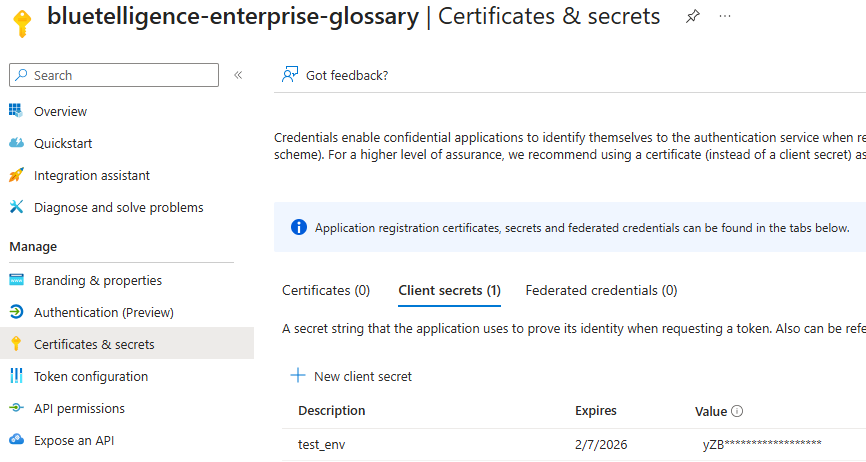This screenshot has width=866, height=462.
Task: Click the magnifier icon in the search box
Action: [22, 75]
